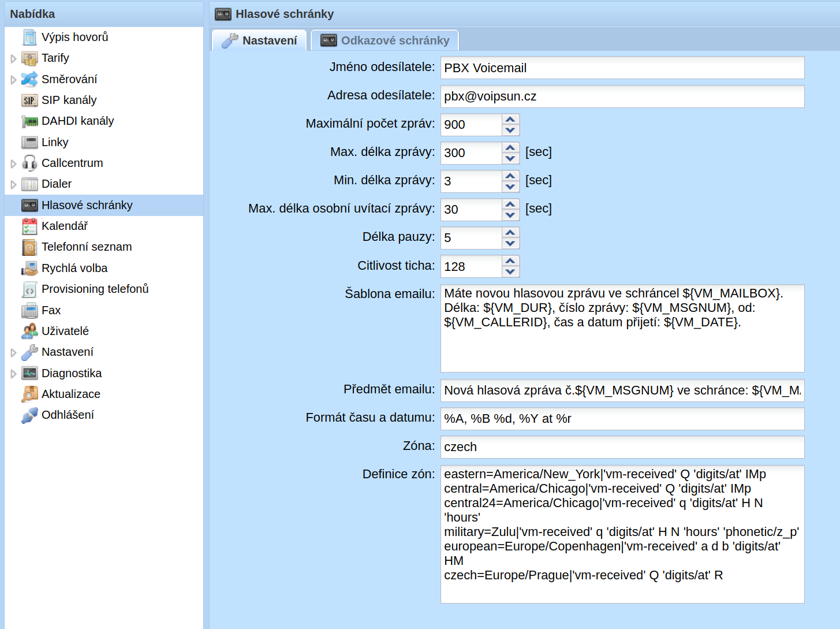Click the Jméno odesílatele input field
The height and width of the screenshot is (629, 840).
coord(622,68)
